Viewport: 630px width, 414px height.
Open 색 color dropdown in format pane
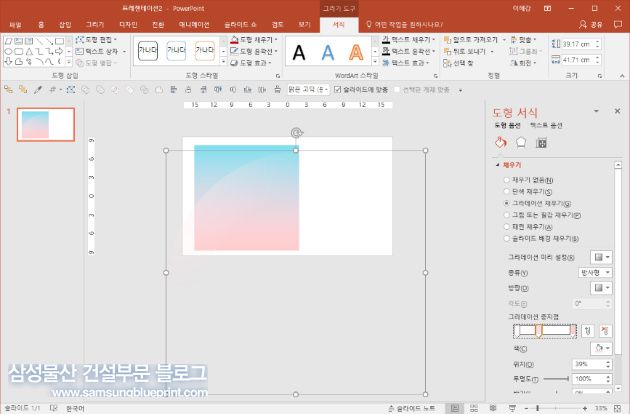(601, 348)
